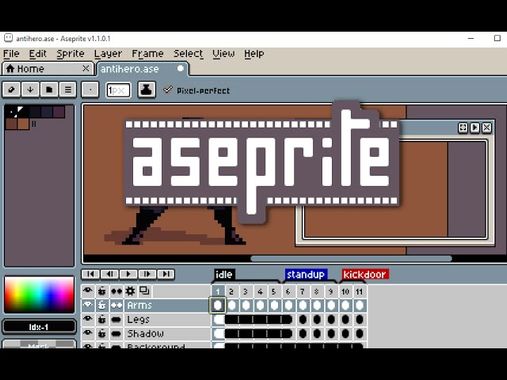The width and height of the screenshot is (507, 380).
Task: Open the palette Options list icon
Action: coord(68,90)
